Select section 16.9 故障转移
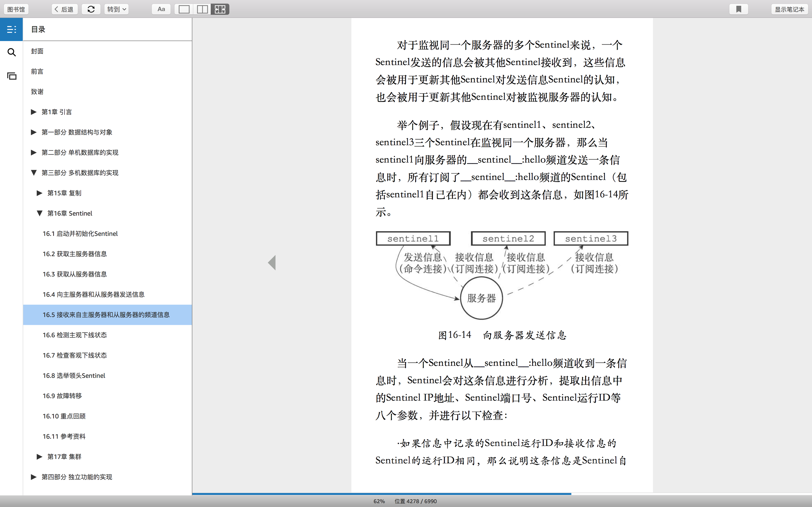The height and width of the screenshot is (507, 812). (x=62, y=396)
